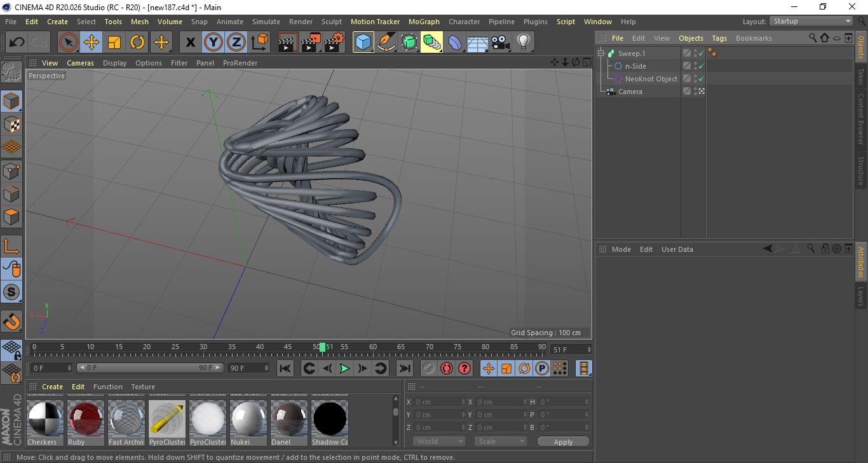Open the Subdivision Surface generators icon
This screenshot has width=868, height=463.
click(x=409, y=43)
